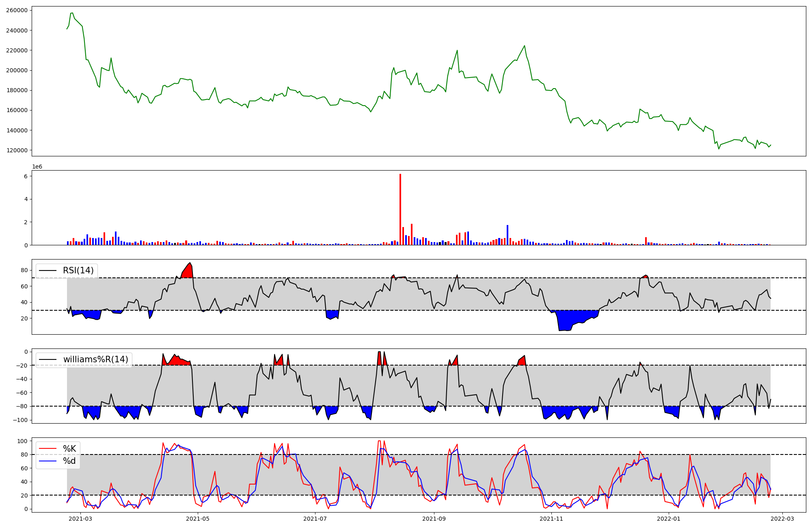Click the %K legend entry text

(69, 449)
